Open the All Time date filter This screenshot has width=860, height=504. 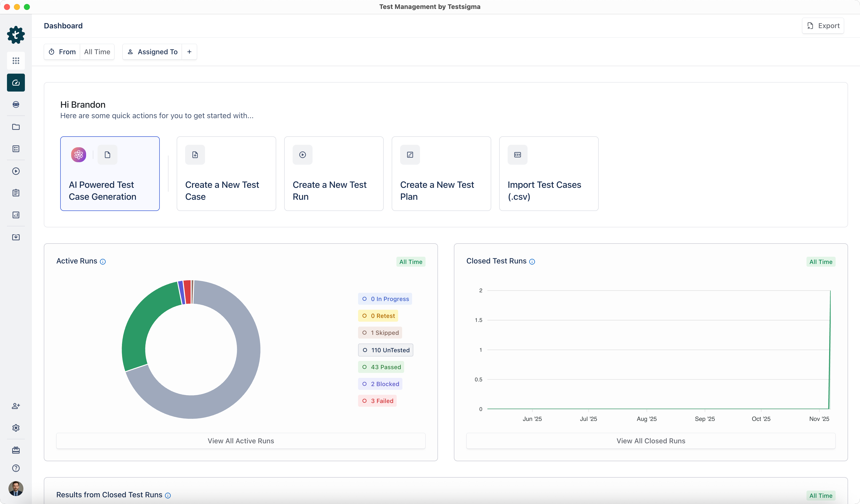(x=97, y=51)
